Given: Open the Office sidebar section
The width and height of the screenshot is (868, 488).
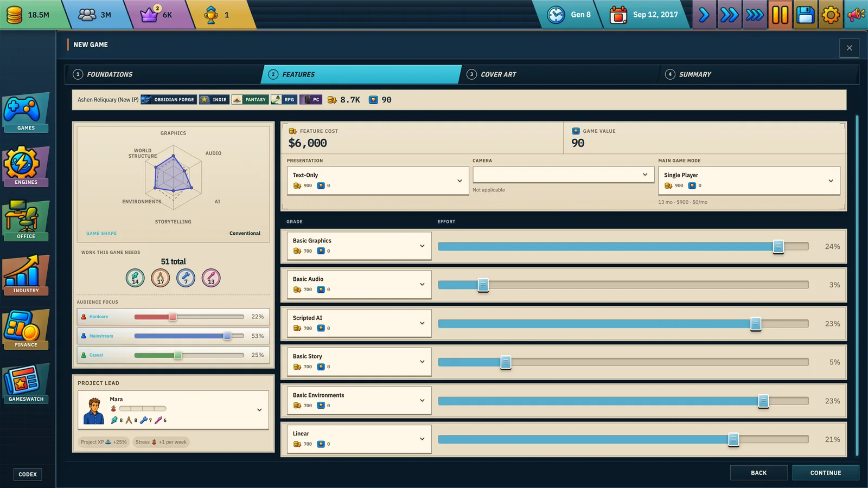Looking at the screenshot, I should point(25,221).
